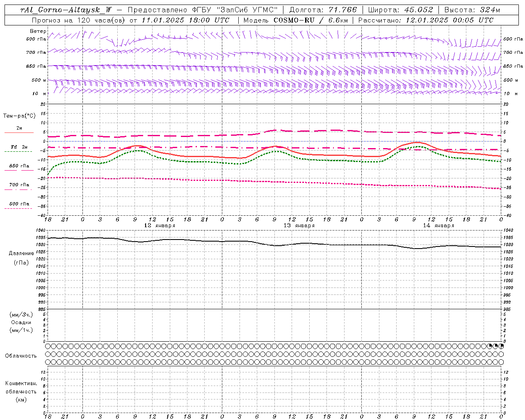
Task: Click the Давление pressure panel label
Action: pos(21,253)
